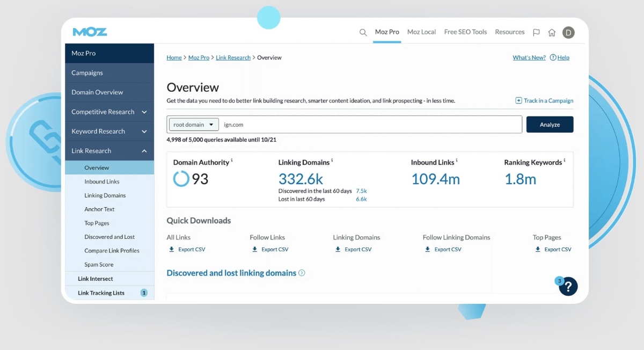Click Linking Domains download icon
Screen dimensions: 644x350
(338, 249)
